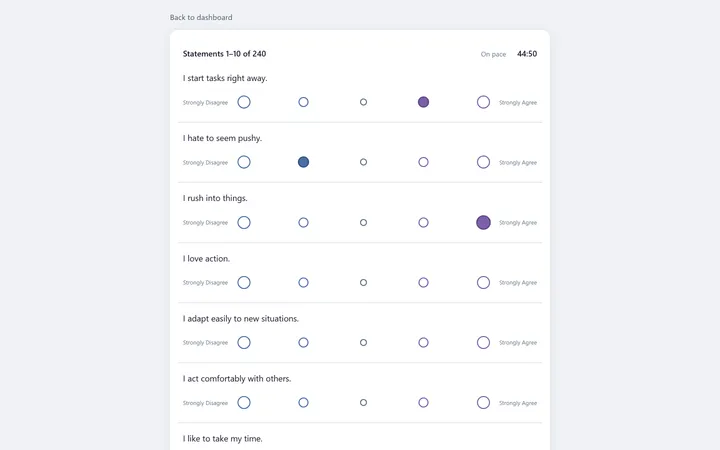720x450 pixels.
Task: Choose Agree for 'I act comfortably with others'
Action: [423, 403]
